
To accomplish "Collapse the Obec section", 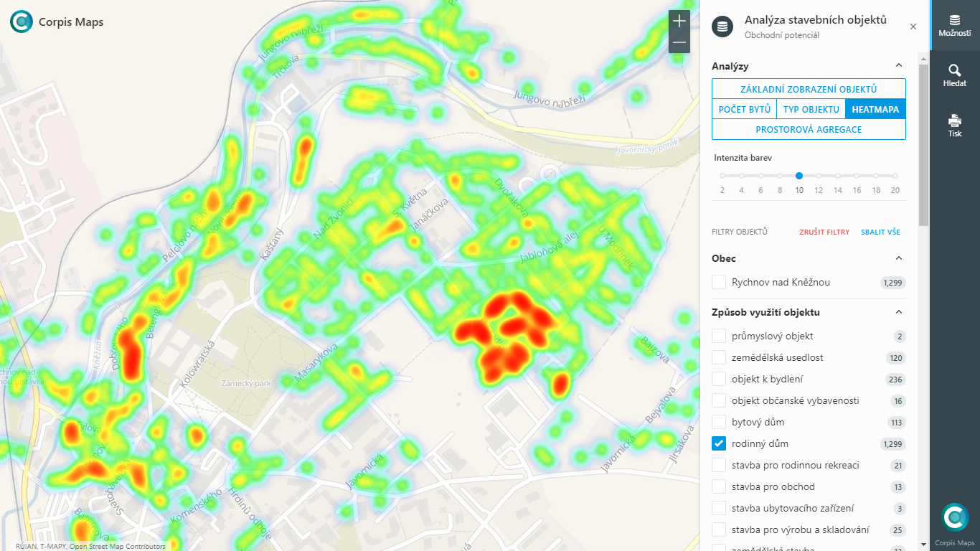I will (x=899, y=258).
